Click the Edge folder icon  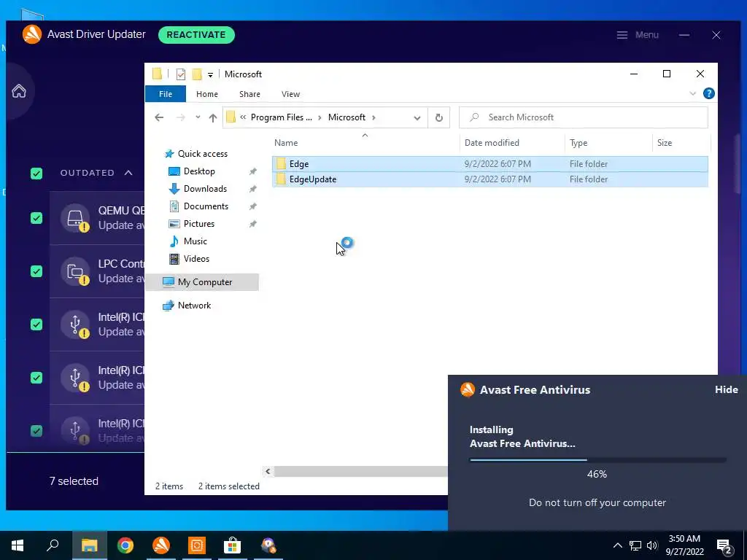pyautogui.click(x=281, y=164)
